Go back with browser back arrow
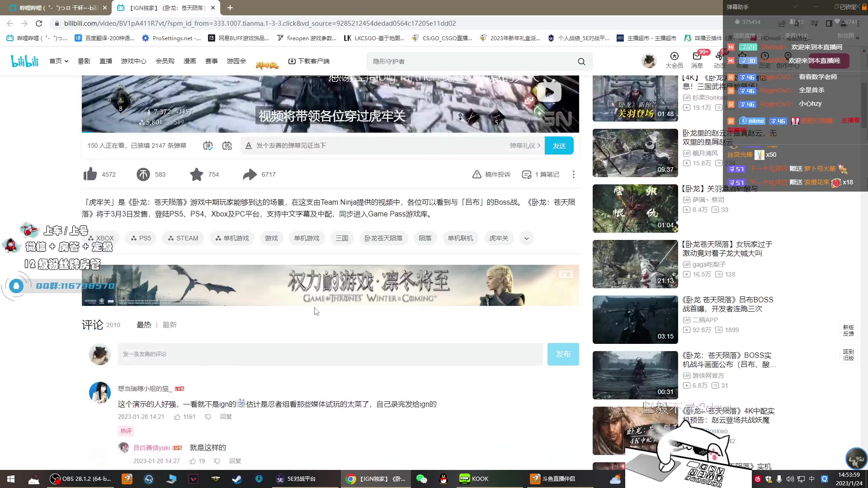The image size is (868, 488). tap(10, 23)
